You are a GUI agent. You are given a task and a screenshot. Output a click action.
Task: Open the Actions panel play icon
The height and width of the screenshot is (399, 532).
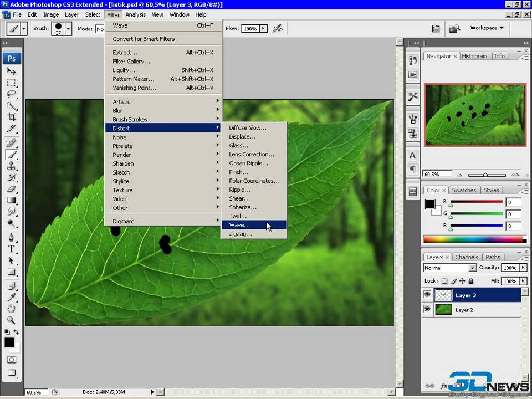412,74
